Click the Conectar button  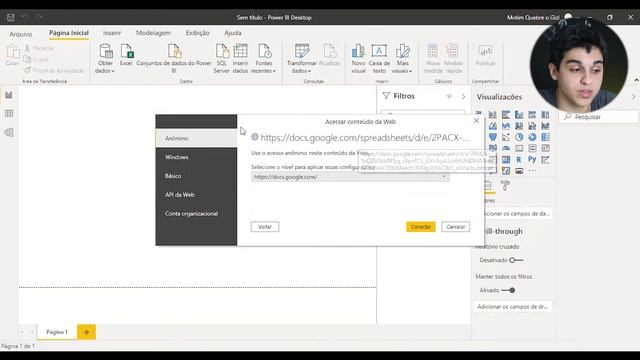[421, 227]
